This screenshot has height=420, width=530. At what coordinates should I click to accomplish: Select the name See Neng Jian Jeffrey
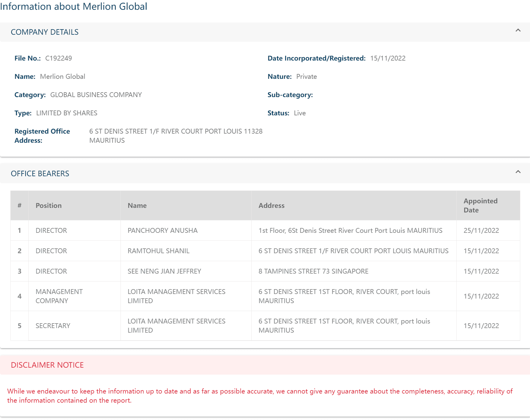coord(164,271)
